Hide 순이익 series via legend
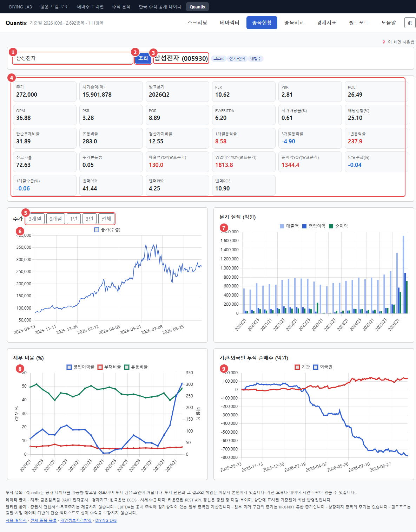 point(331,226)
